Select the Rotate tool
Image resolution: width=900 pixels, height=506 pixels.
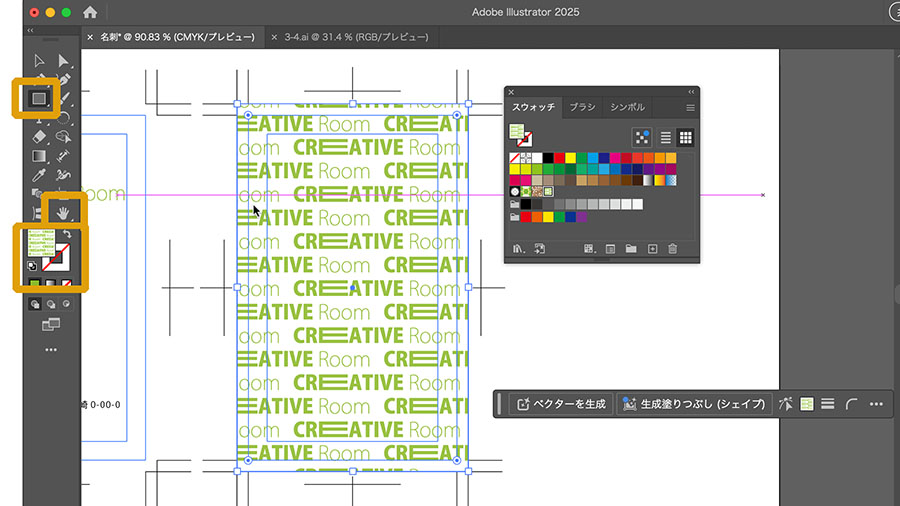[63, 118]
